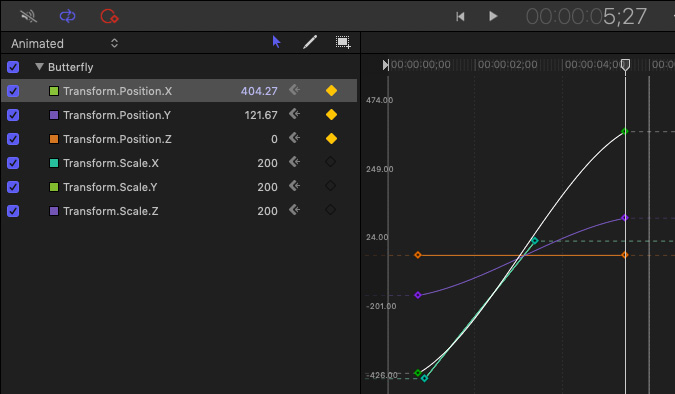The image size is (675, 394).
Task: Click the Scale.Z value 200
Action: 267,211
